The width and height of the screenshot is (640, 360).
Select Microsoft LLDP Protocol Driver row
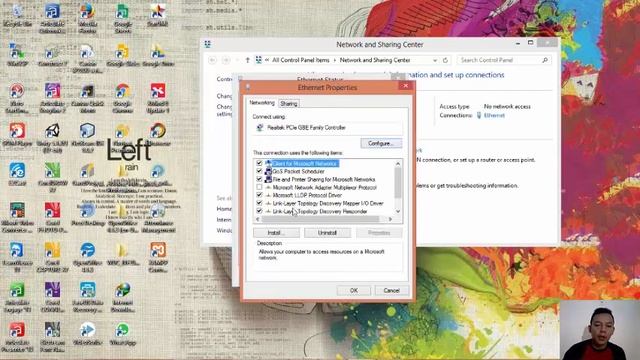point(307,195)
